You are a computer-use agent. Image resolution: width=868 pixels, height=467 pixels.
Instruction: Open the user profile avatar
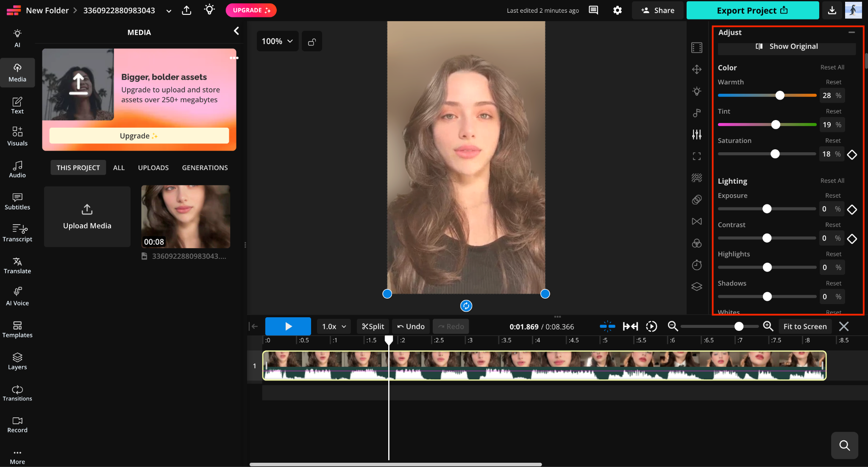853,10
